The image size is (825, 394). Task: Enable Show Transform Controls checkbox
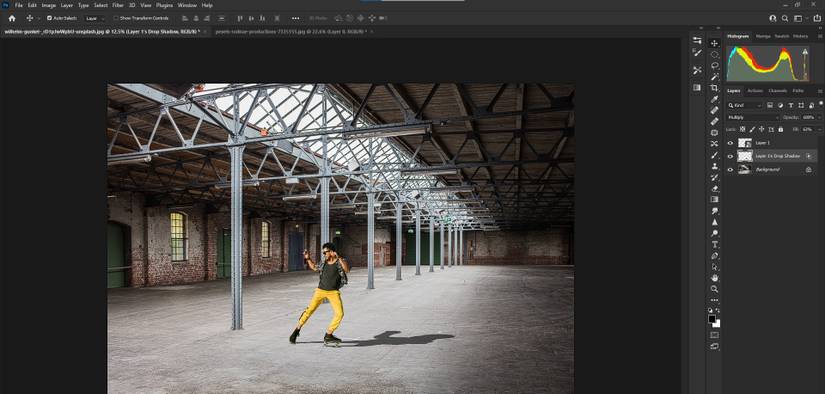point(116,18)
